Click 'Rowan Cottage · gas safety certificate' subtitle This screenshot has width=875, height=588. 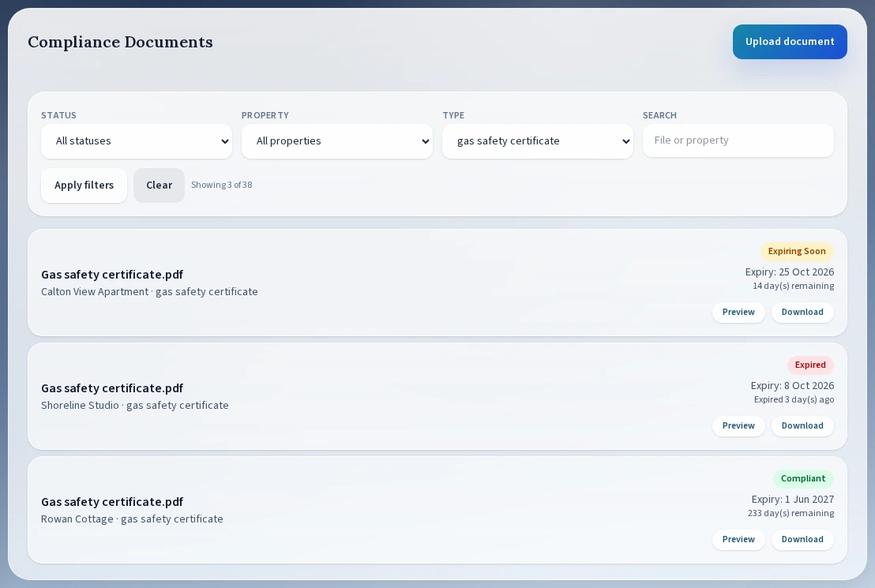tap(132, 519)
